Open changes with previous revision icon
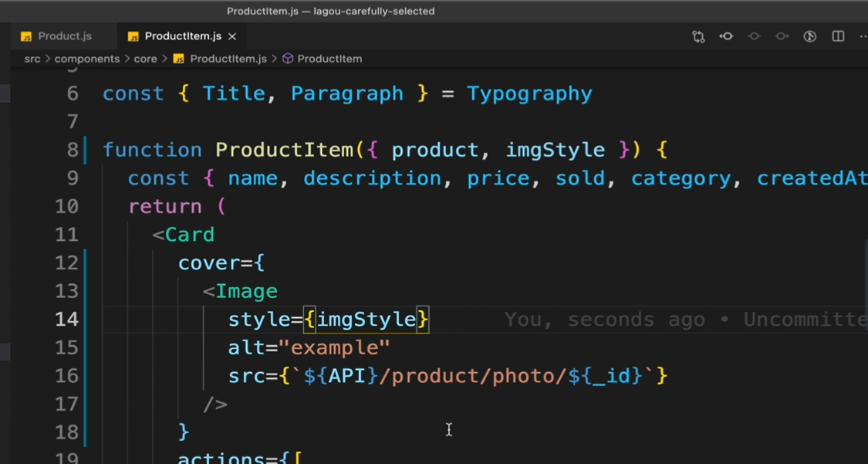This screenshot has width=868, height=464. click(x=726, y=36)
